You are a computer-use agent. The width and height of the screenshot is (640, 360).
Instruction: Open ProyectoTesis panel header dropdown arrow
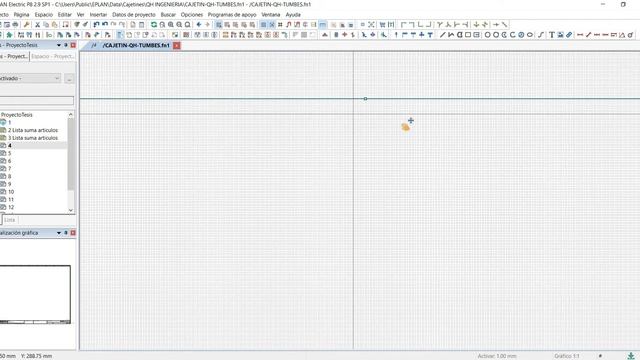click(59, 45)
